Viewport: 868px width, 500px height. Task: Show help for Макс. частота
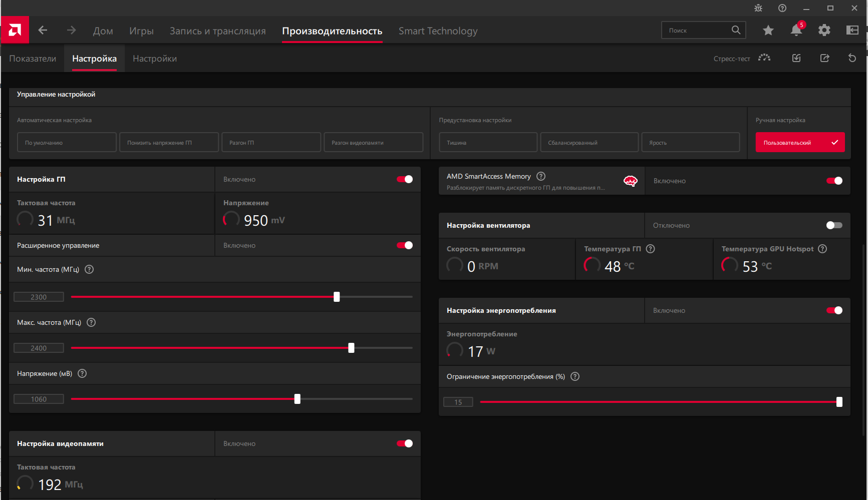(91, 322)
